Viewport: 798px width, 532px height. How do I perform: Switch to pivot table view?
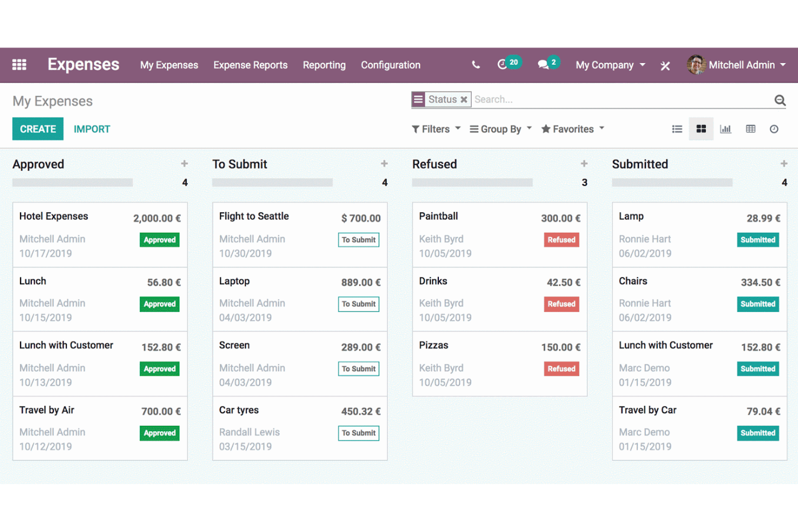coord(751,129)
